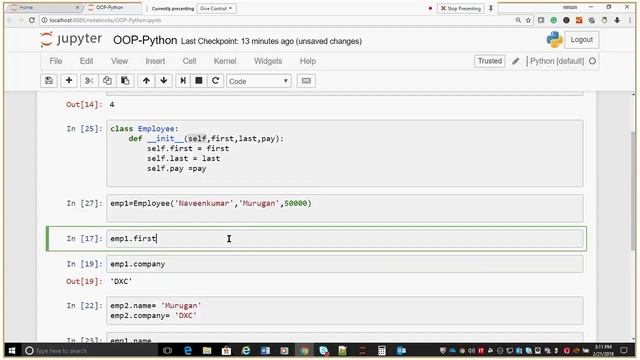Open Task View on the taskbar
640x360 pixels.
pos(167,351)
